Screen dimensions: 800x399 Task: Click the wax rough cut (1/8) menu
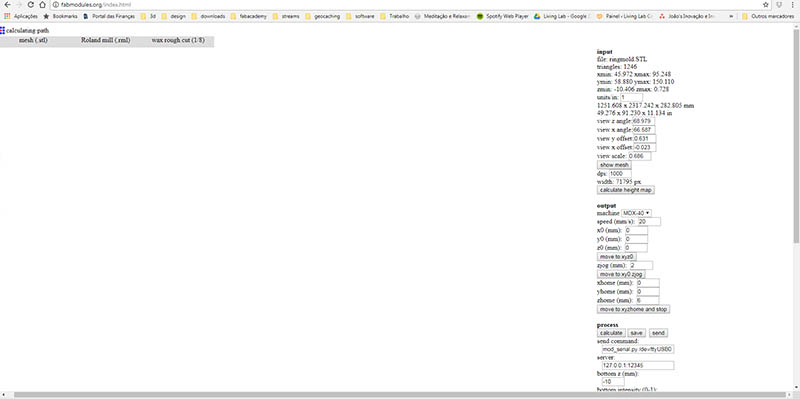click(178, 40)
